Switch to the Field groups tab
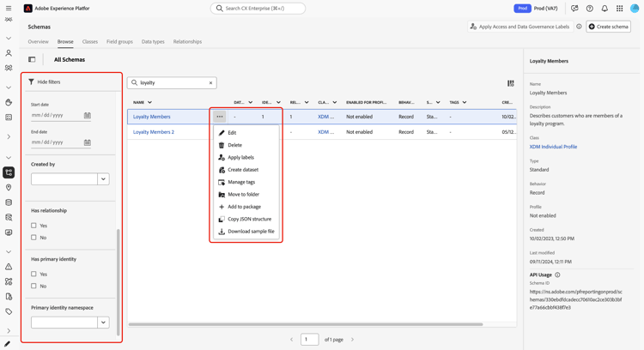Image resolution: width=644 pixels, height=350 pixels. coord(119,41)
